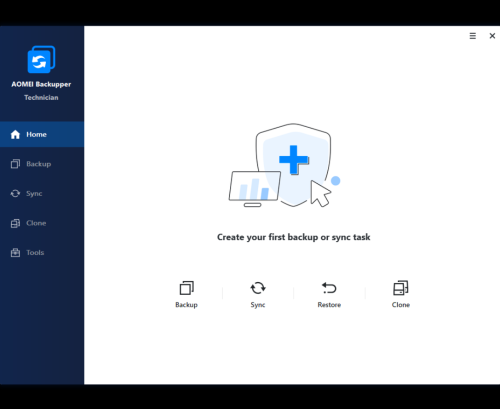Click the sidebar Backup overlapping-squares icon
This screenshot has height=409, width=500.
[x=15, y=164]
